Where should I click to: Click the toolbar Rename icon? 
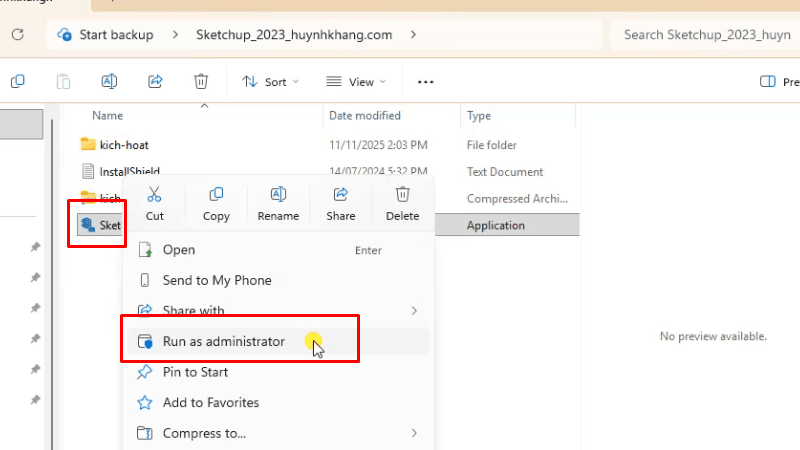tap(109, 82)
